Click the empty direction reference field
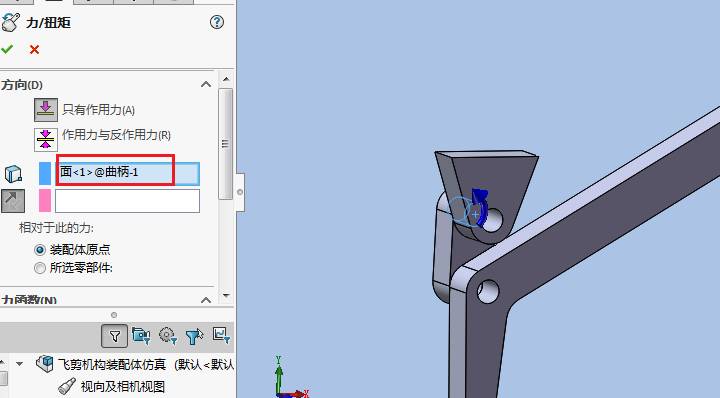The height and width of the screenshot is (398, 720). (x=127, y=201)
